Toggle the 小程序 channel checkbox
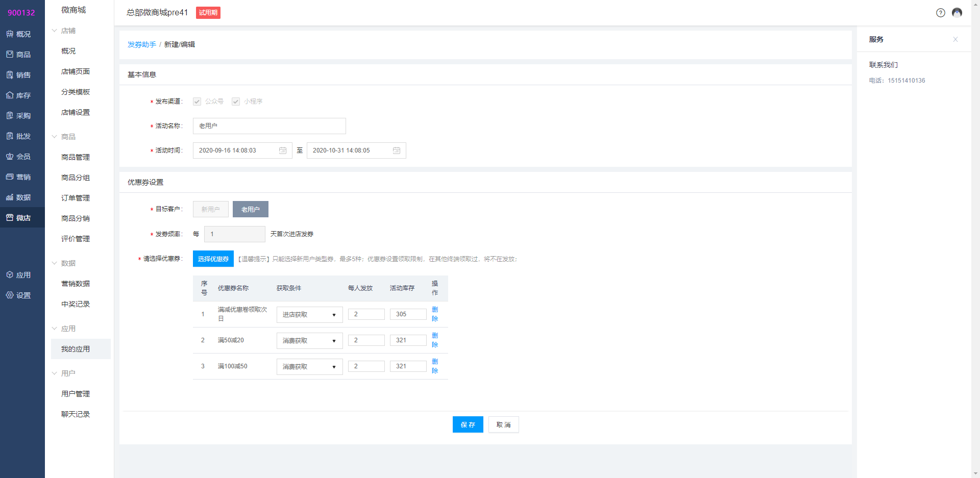Image resolution: width=980 pixels, height=478 pixels. (236, 102)
